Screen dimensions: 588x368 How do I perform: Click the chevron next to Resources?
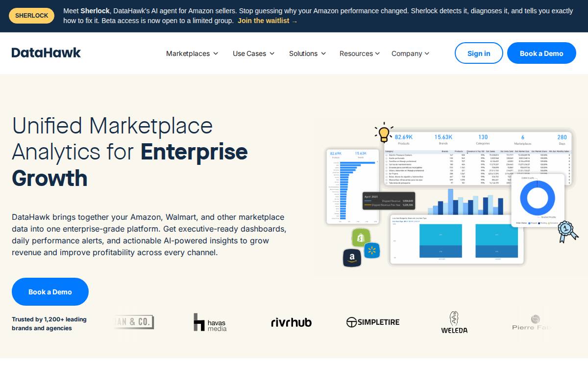tap(377, 53)
